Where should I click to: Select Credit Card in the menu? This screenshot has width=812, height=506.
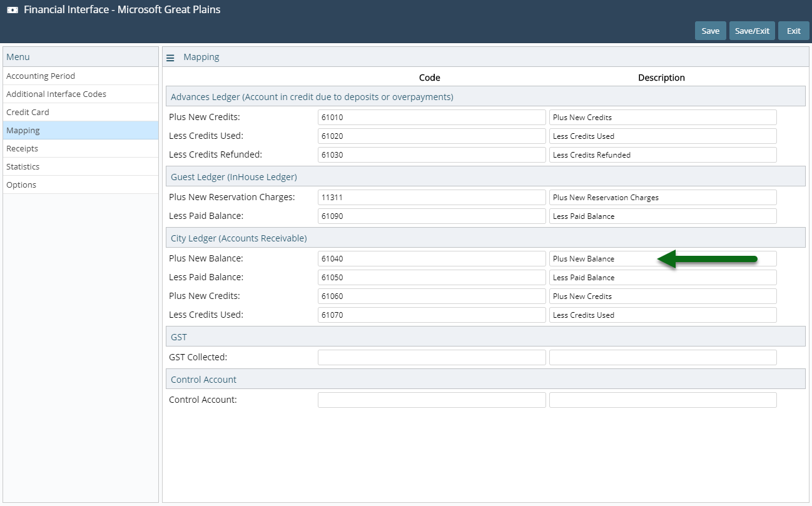click(x=81, y=112)
